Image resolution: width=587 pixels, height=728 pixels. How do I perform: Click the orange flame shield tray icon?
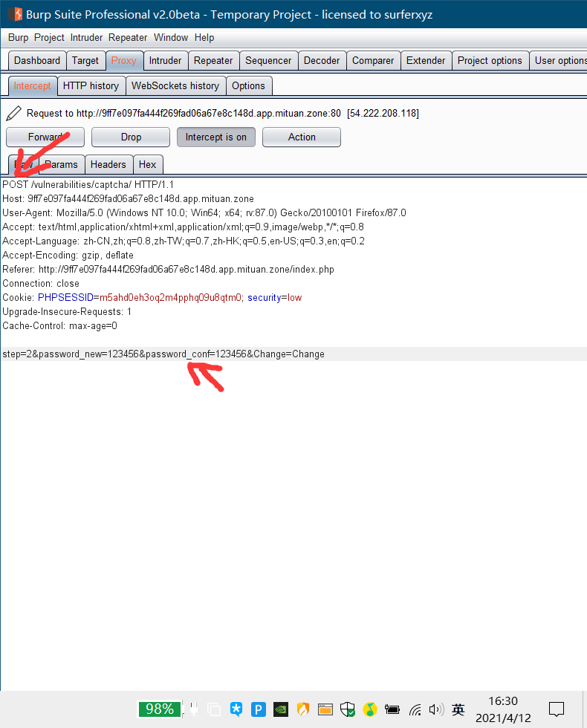click(303, 709)
